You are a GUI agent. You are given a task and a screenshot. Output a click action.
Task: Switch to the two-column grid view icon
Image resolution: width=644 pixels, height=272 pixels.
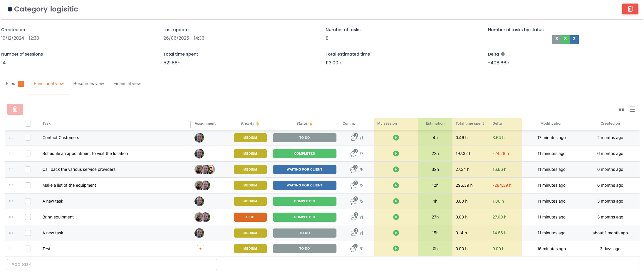[x=621, y=109]
